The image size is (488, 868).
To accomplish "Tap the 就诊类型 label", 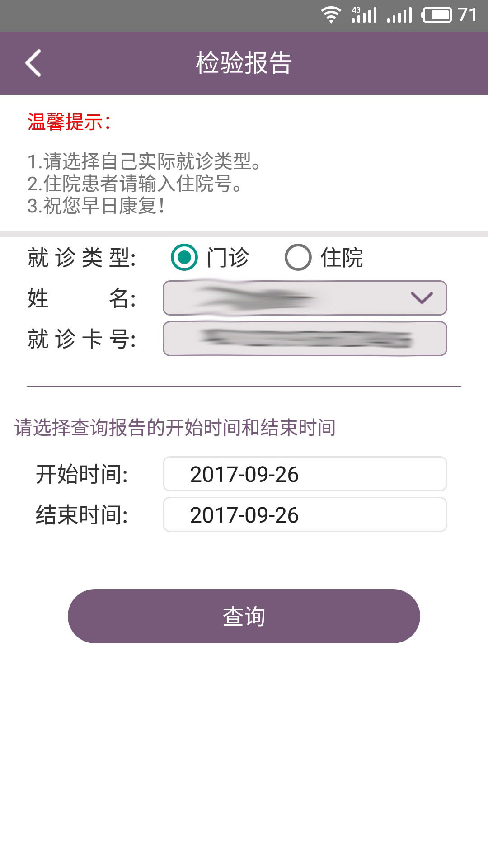I will click(x=82, y=258).
